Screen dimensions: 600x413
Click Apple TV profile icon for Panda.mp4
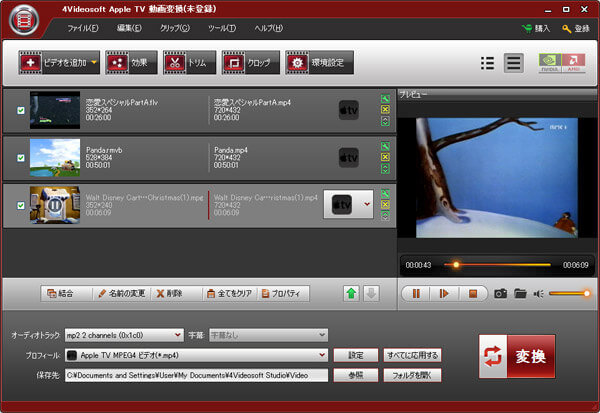(x=349, y=158)
